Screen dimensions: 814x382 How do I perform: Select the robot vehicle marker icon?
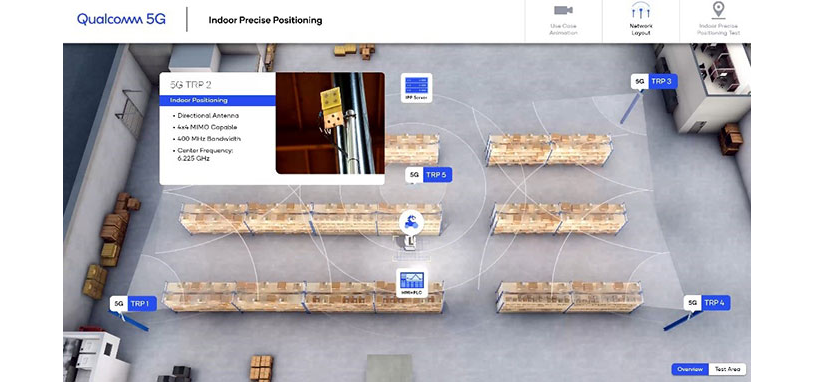(411, 222)
